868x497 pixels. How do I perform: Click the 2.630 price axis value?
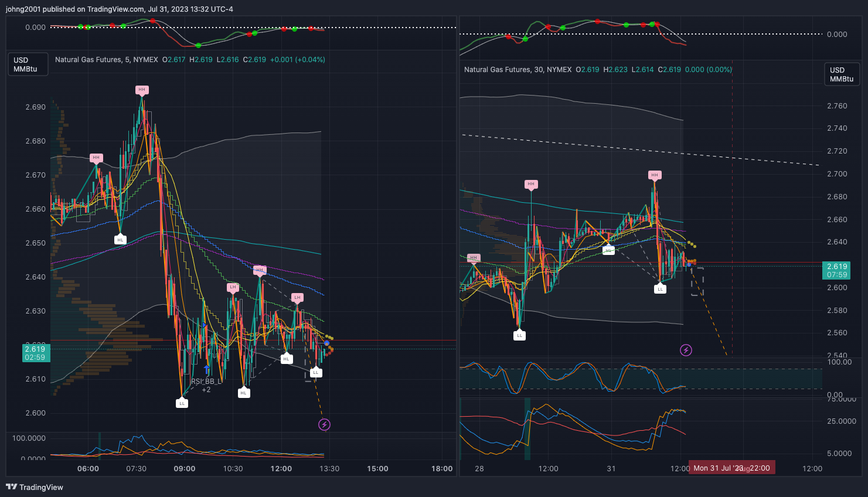pyautogui.click(x=36, y=311)
